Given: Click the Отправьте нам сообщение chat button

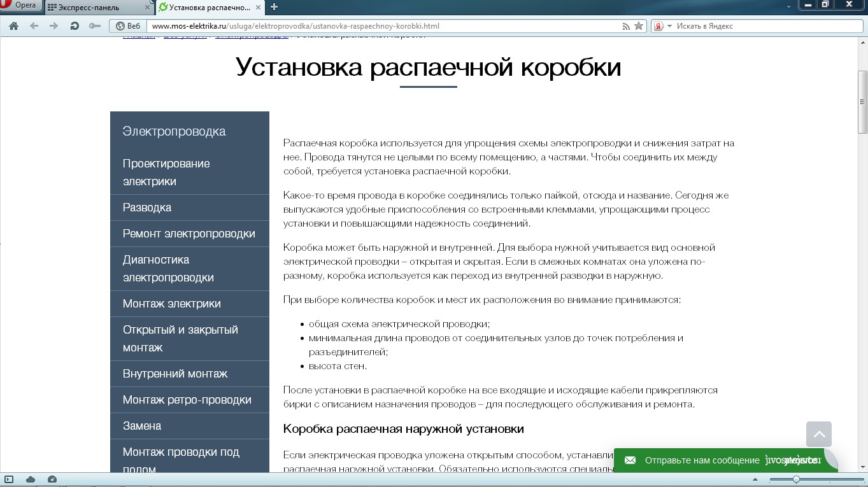Looking at the screenshot, I should click(725, 460).
